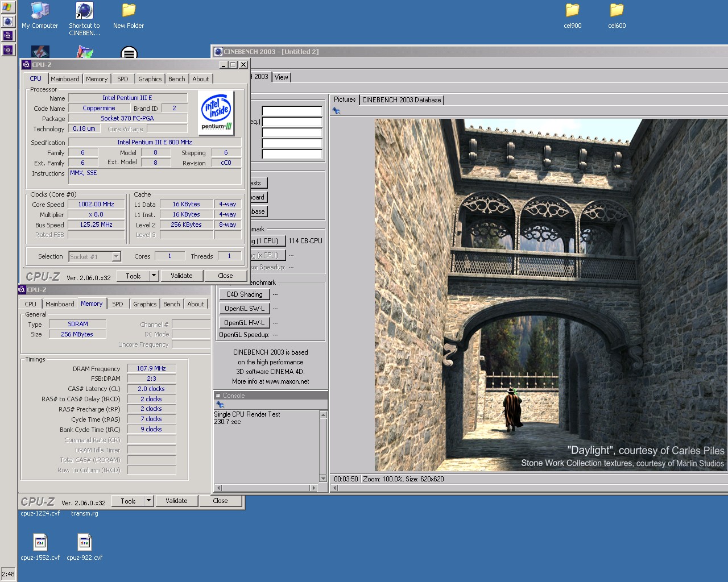Click the Console horizontal scrollbar left arrow
Screen dimensions: 728x582
click(218, 488)
